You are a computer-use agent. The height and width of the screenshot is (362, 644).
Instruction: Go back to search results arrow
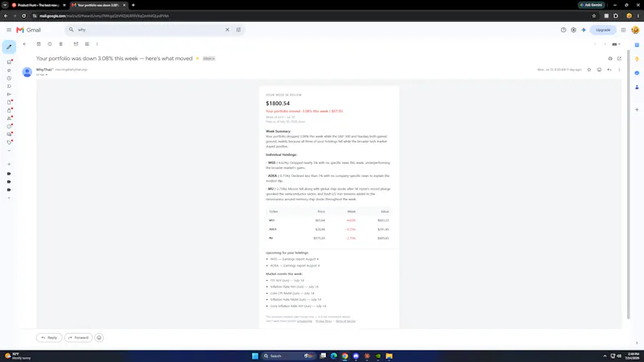click(x=25, y=44)
